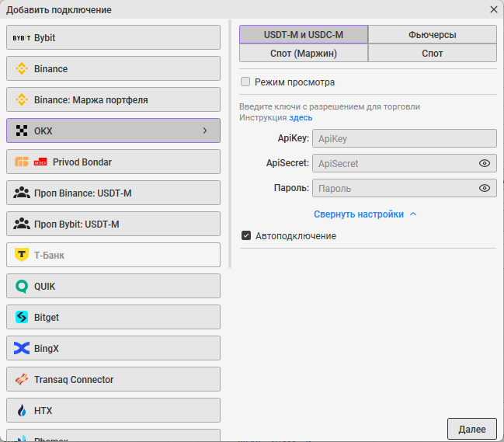Image resolution: width=504 pixels, height=442 pixels.
Task: Choose Проп Binance: USDT-M connection
Action: coord(113,193)
